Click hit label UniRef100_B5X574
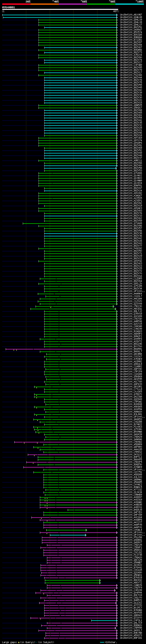The height and width of the screenshot is (644, 146). coord(131,32)
